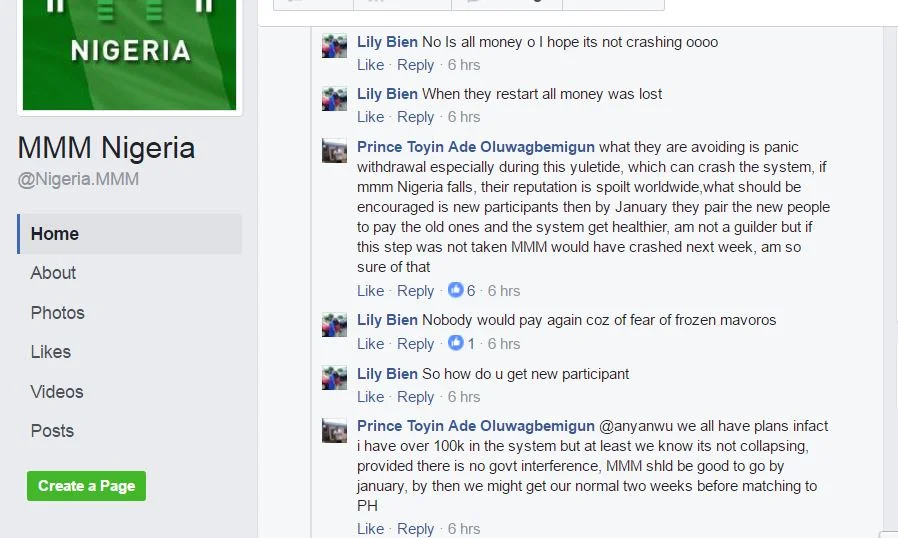Click the Create a Page button
This screenshot has width=898, height=538.
[86, 486]
